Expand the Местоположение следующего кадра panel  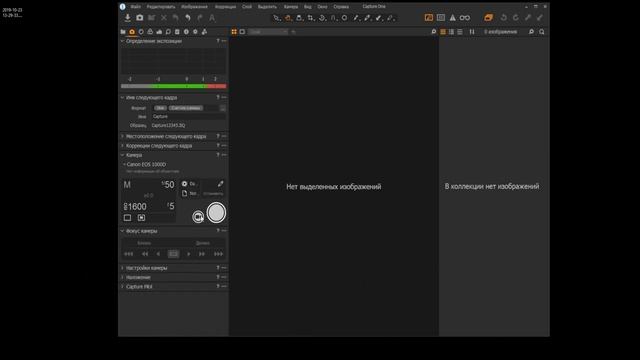point(122,136)
